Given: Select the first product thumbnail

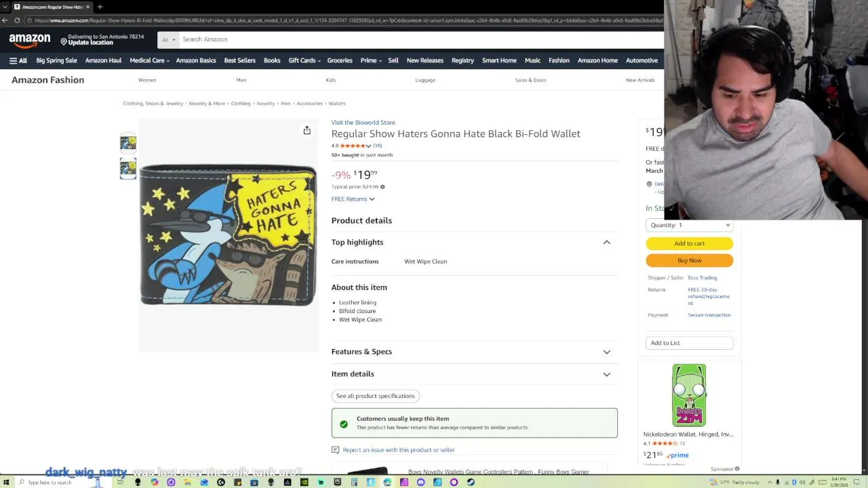Looking at the screenshot, I should click(128, 143).
